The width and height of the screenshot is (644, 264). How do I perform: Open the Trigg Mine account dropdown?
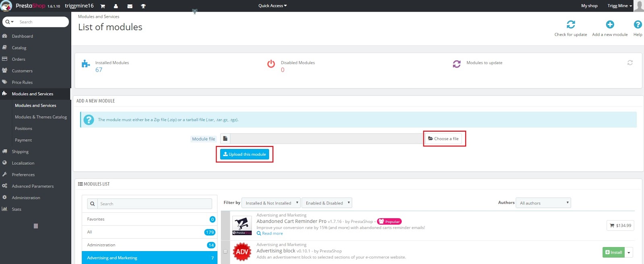click(620, 6)
